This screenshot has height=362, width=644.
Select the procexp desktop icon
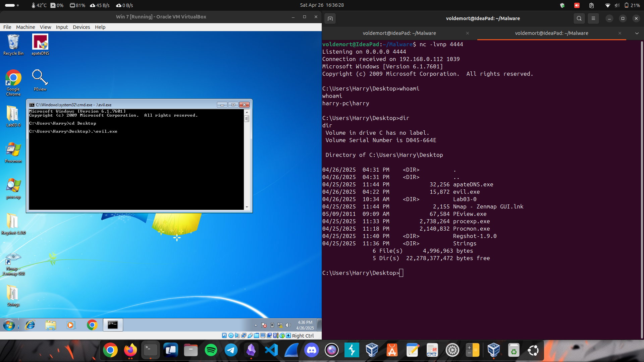(x=13, y=188)
